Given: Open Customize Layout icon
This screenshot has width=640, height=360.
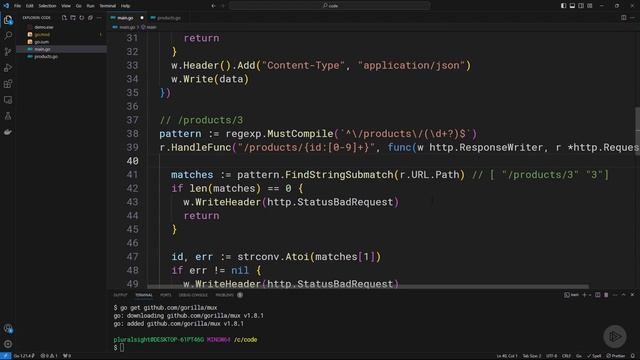Looking at the screenshot, I should click(590, 6).
